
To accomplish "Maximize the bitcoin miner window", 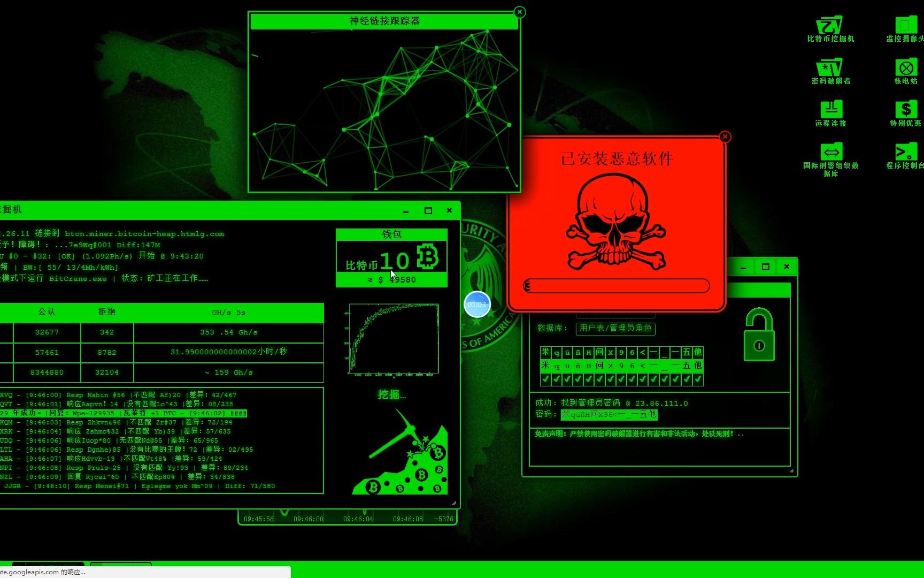I will click(428, 210).
